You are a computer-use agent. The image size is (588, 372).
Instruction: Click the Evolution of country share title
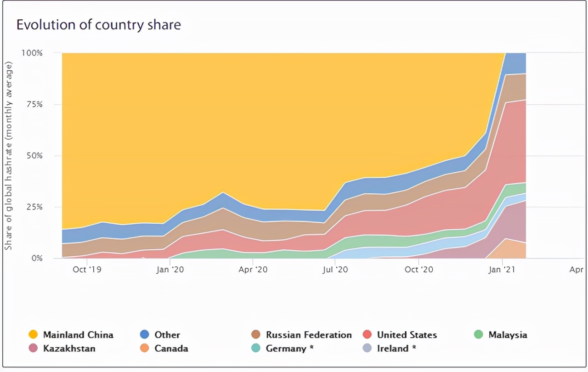pyautogui.click(x=99, y=25)
